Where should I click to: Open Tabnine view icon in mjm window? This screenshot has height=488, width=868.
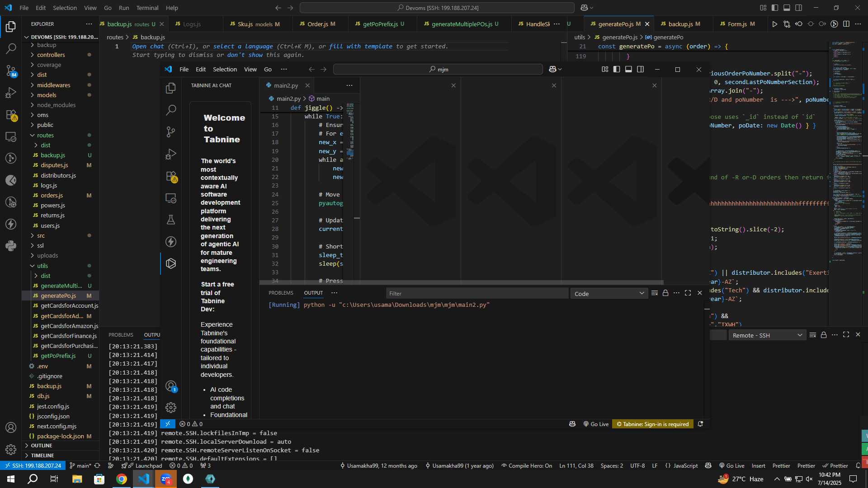pyautogui.click(x=171, y=263)
